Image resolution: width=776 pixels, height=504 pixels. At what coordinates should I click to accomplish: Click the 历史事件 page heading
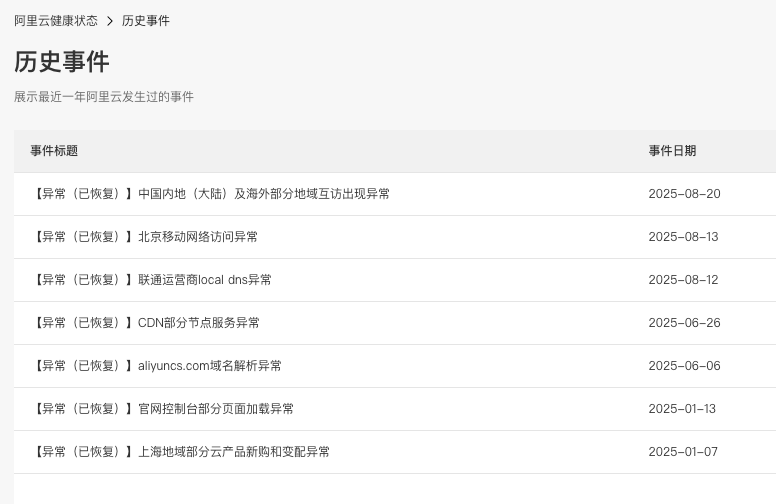pyautogui.click(x=62, y=62)
